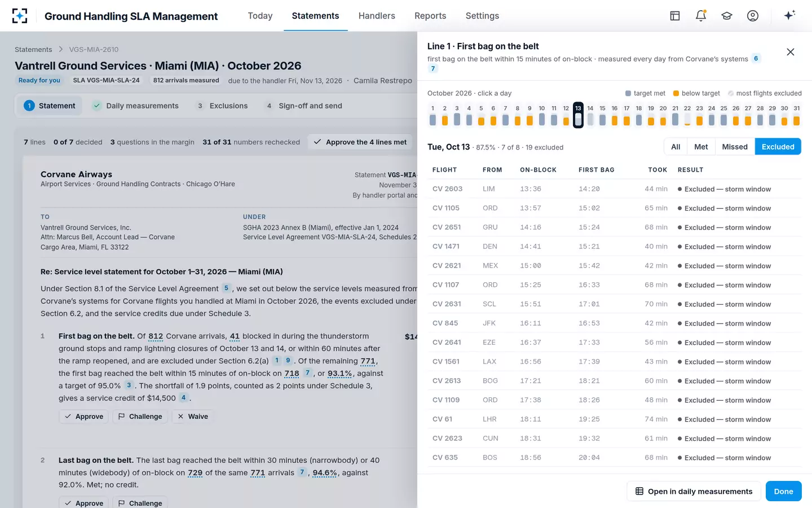Click the Done button
This screenshot has height=508, width=812.
pos(783,491)
